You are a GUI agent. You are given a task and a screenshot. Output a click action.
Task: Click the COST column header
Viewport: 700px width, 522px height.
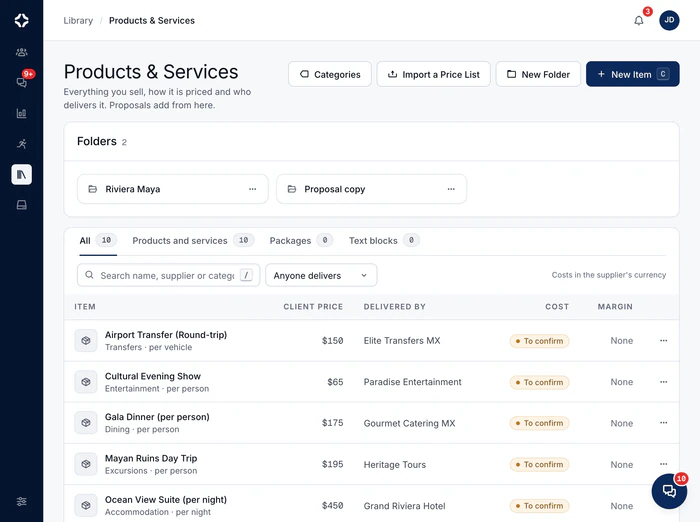coord(557,307)
